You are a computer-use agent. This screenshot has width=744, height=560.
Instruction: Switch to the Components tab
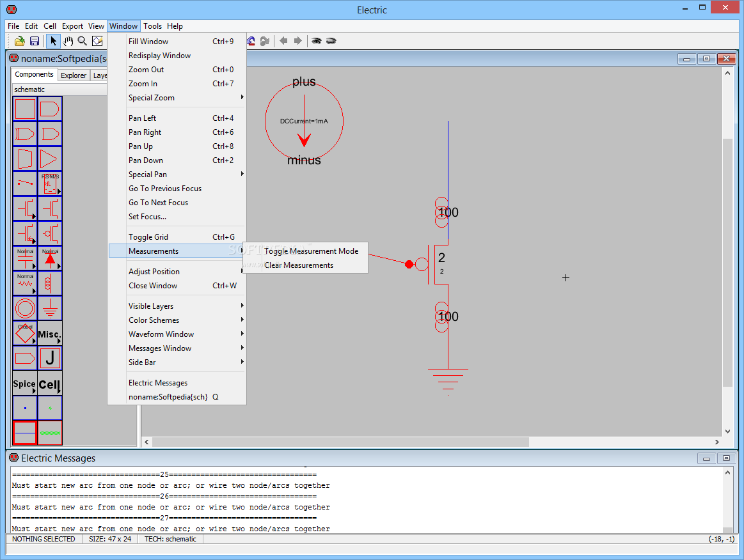pyautogui.click(x=34, y=74)
